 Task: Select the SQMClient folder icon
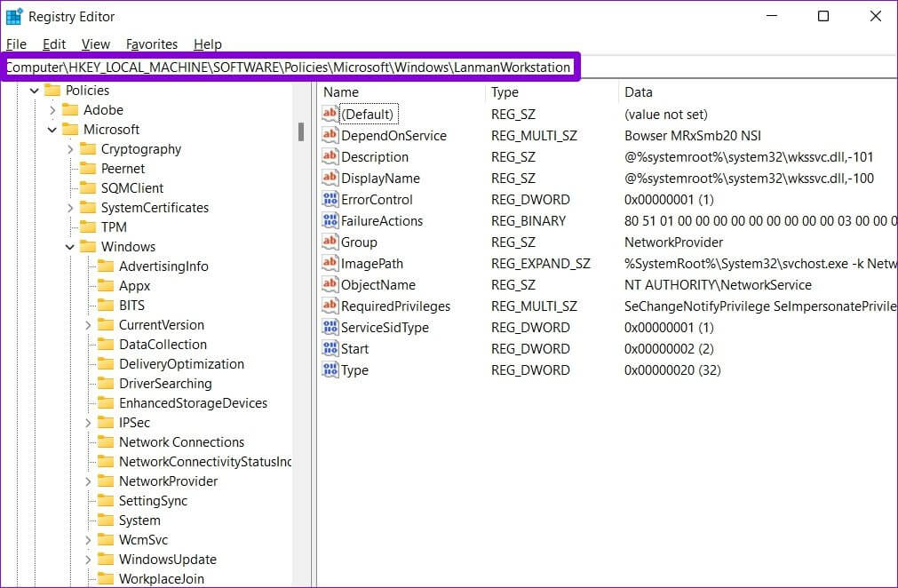tap(88, 187)
